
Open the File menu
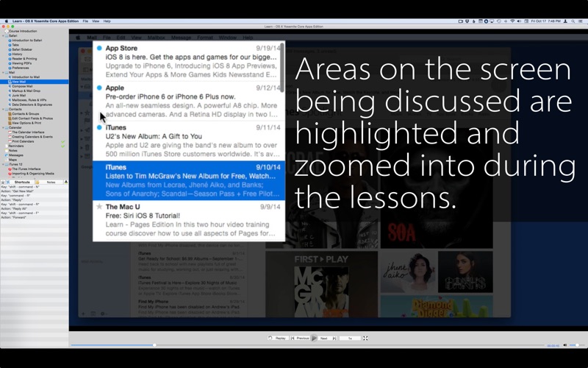[85, 21]
